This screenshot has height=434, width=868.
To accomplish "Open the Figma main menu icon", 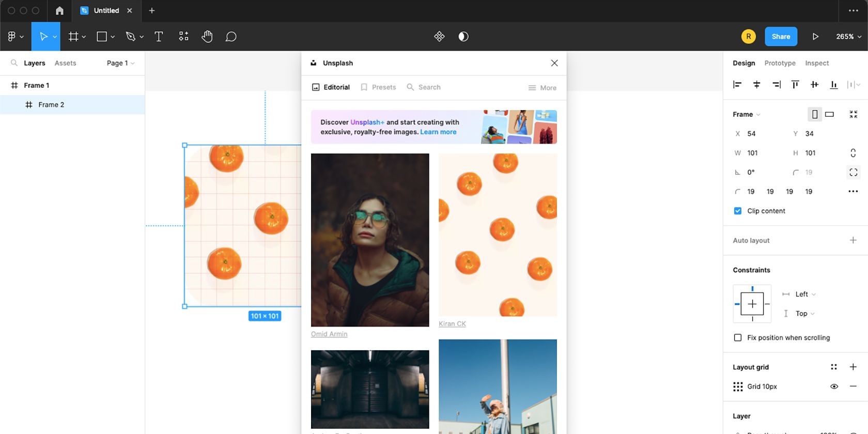I will click(x=11, y=36).
